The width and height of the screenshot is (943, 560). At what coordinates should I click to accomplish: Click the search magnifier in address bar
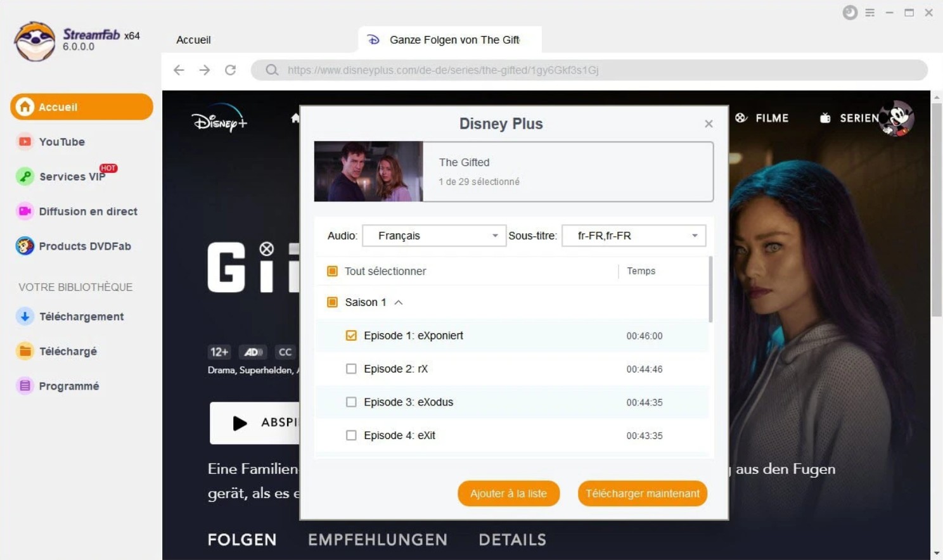(272, 70)
